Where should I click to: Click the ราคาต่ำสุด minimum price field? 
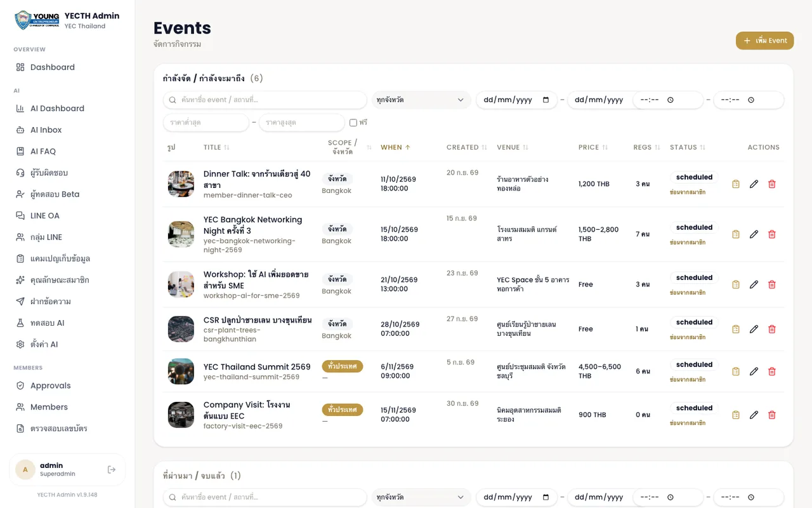(x=206, y=123)
